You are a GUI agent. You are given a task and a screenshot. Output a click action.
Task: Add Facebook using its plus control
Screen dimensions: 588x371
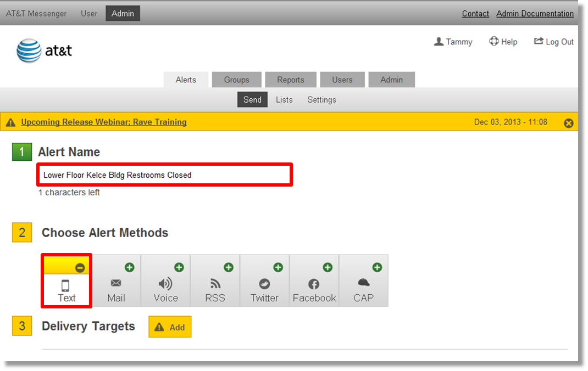(x=327, y=267)
